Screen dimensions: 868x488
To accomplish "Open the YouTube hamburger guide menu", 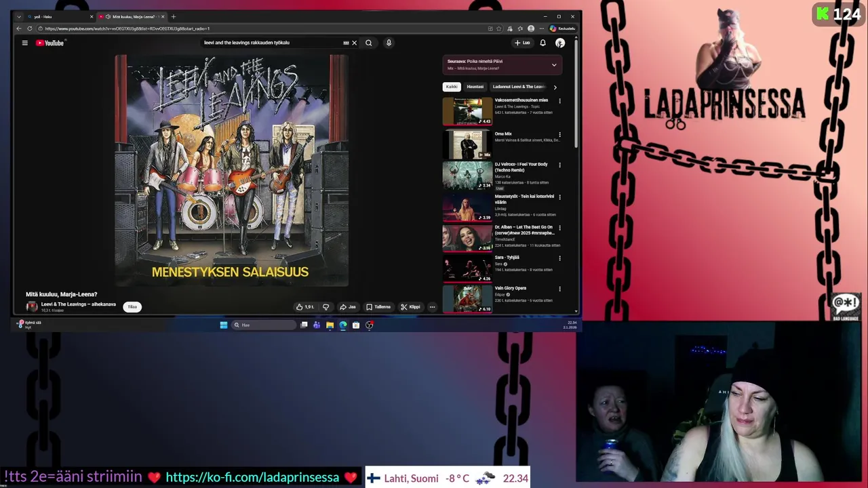I will click(24, 43).
